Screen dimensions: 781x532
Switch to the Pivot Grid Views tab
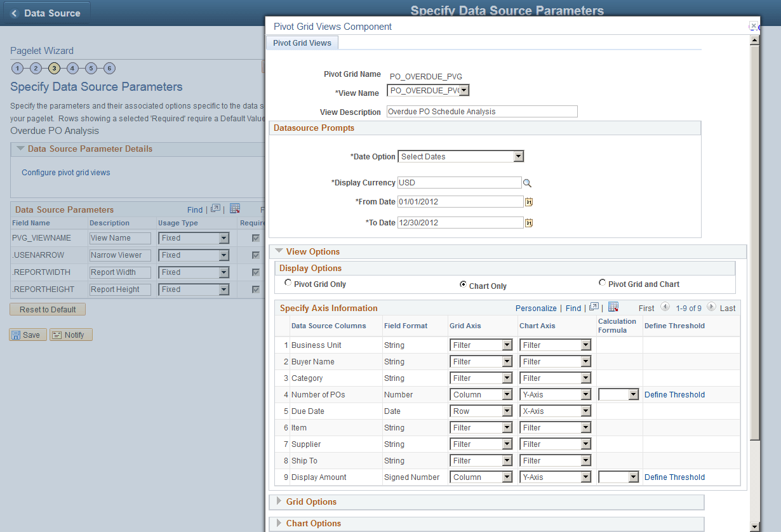(302, 43)
